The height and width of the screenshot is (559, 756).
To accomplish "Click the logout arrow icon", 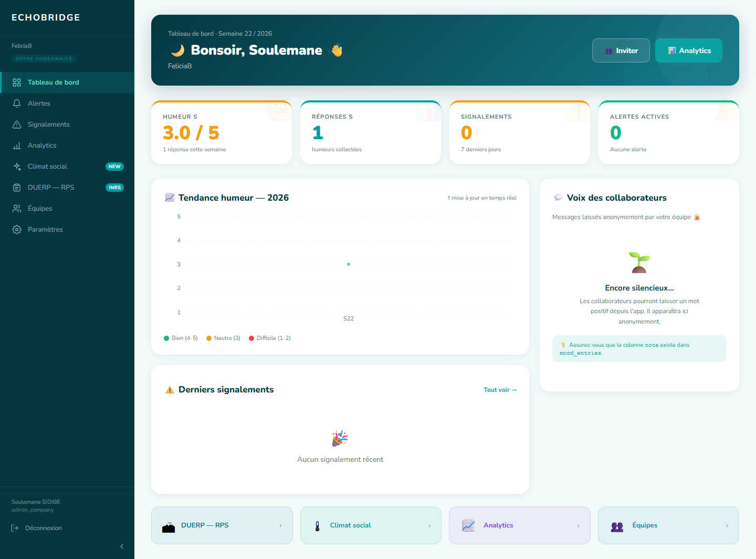I will (x=15, y=528).
